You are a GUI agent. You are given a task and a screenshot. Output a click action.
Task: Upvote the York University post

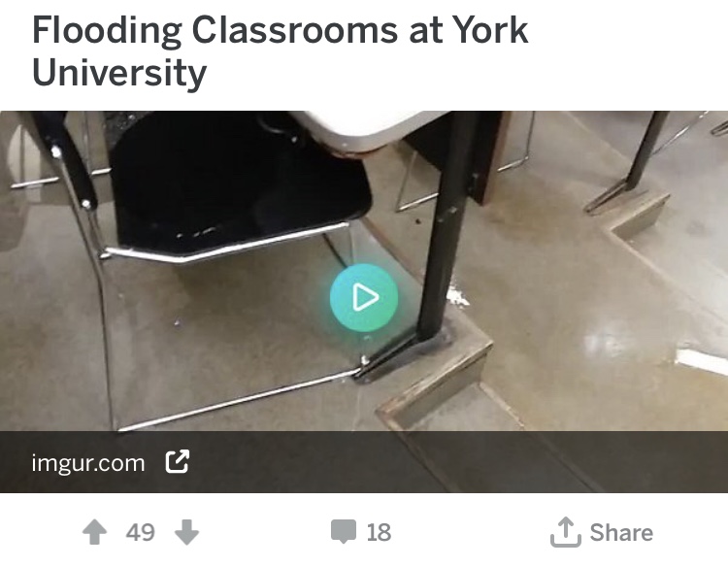coord(95,532)
